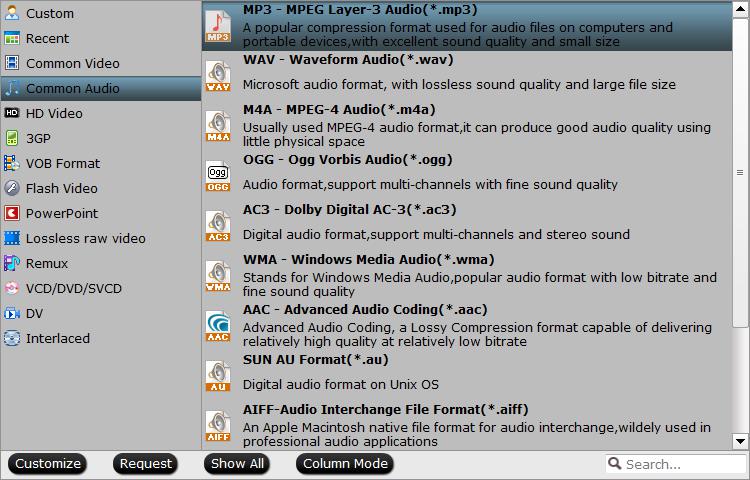The width and height of the screenshot is (750, 480).
Task: Click the AC3 format icon
Action: tap(218, 226)
